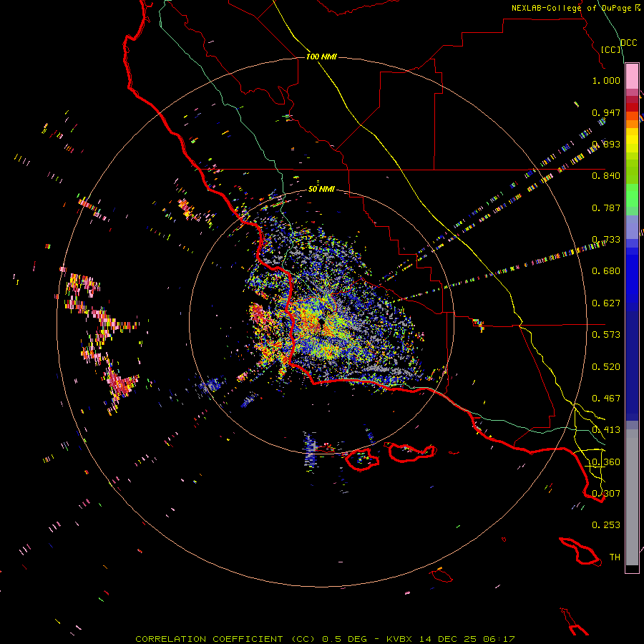This screenshot has height=644, width=644.
Task: Click the 0.253 color scale value
Action: 606,525
